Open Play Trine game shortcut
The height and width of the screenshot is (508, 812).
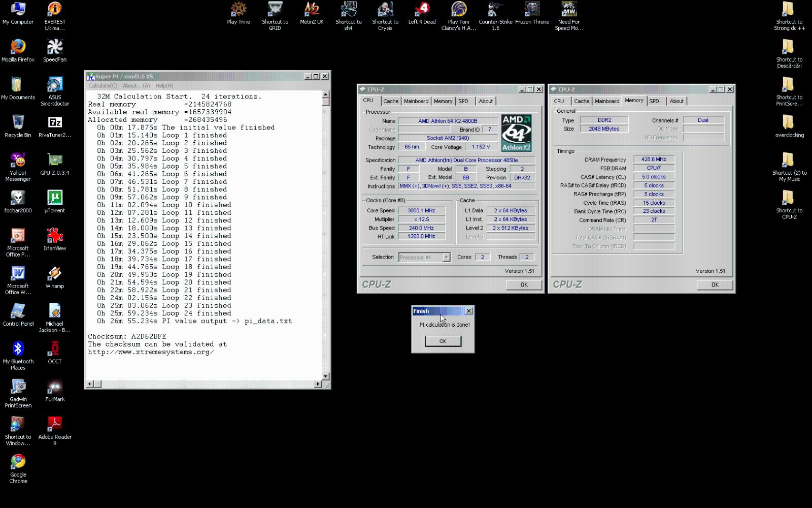tap(239, 13)
